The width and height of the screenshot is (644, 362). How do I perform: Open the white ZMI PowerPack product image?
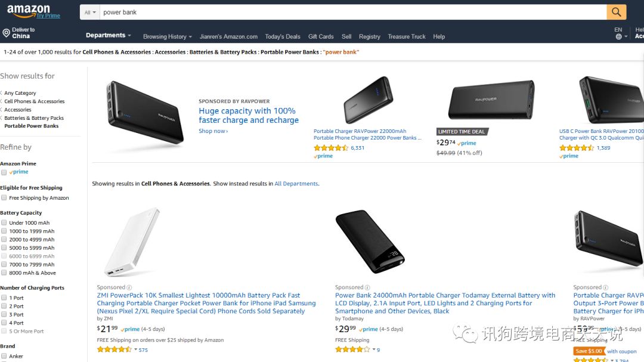pyautogui.click(x=132, y=242)
